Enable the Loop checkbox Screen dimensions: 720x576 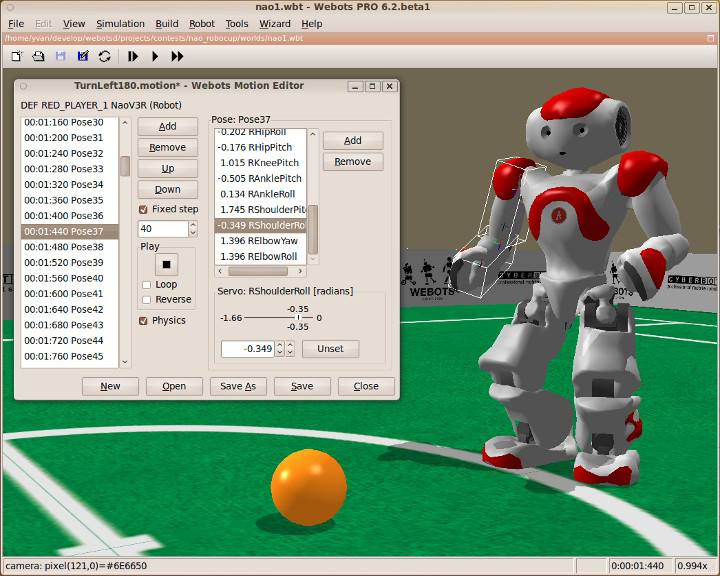[x=146, y=285]
